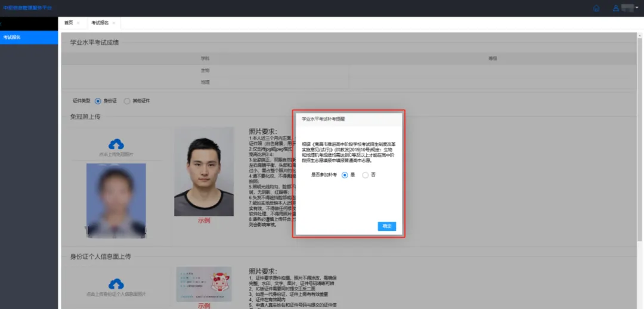
Task: Click the 生物 row in the score table
Action: tap(349, 70)
